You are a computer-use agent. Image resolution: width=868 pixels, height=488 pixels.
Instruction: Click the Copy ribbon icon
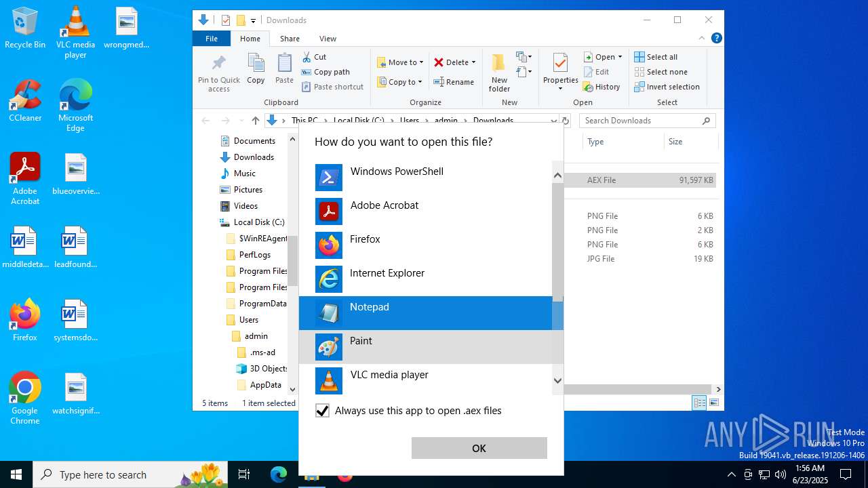click(256, 69)
